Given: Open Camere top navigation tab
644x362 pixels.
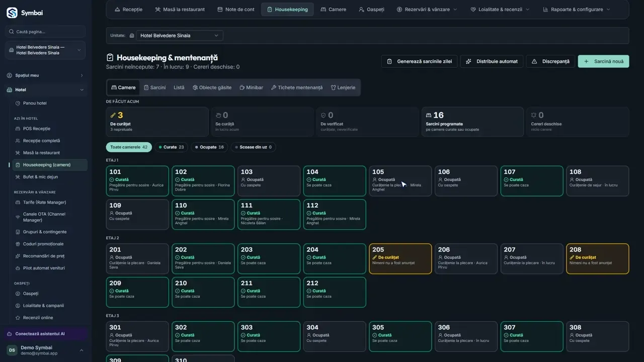Looking at the screenshot, I should click(333, 10).
